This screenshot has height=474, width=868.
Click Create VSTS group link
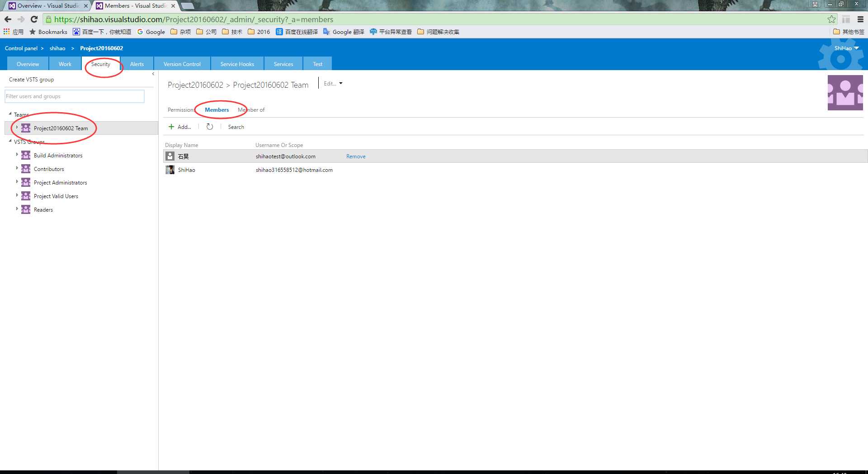pyautogui.click(x=32, y=79)
